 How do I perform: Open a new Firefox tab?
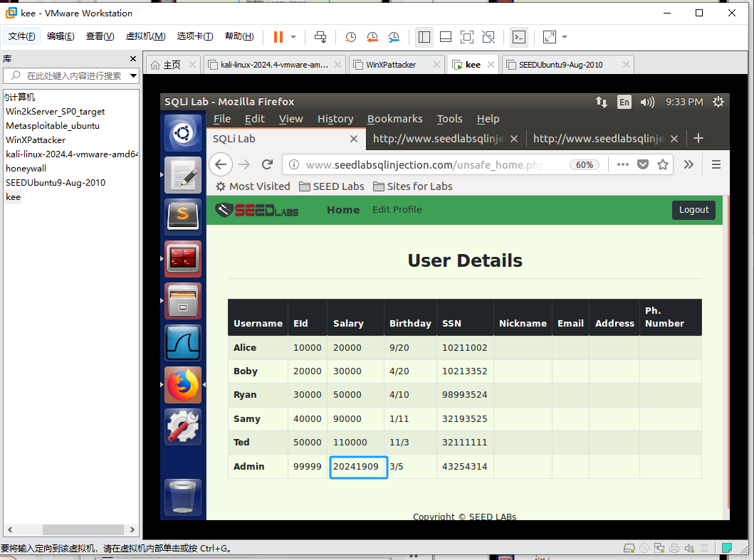pyautogui.click(x=698, y=139)
